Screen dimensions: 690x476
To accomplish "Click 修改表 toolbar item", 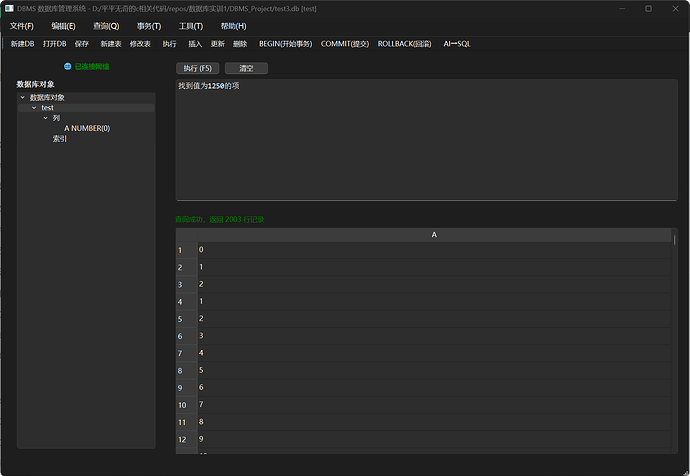I will (140, 44).
